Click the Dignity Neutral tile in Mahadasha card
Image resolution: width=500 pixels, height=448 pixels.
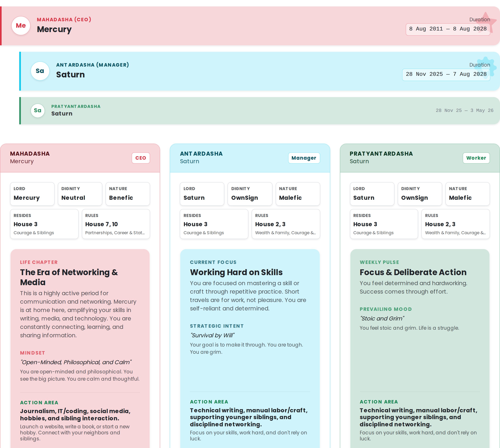click(x=80, y=194)
